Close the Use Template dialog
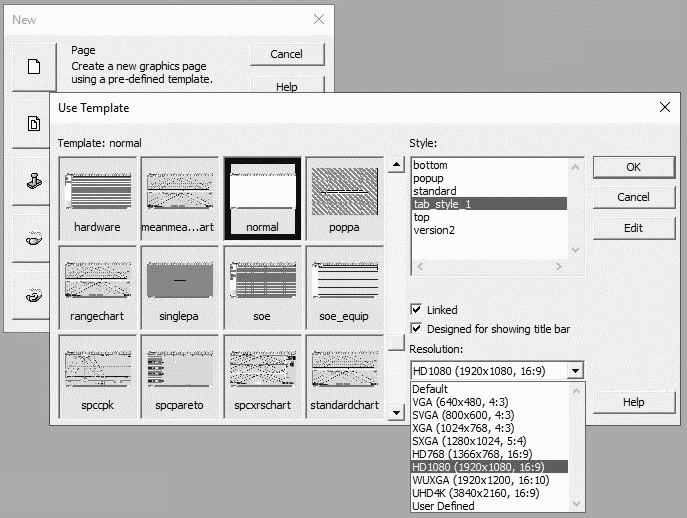 [x=665, y=107]
